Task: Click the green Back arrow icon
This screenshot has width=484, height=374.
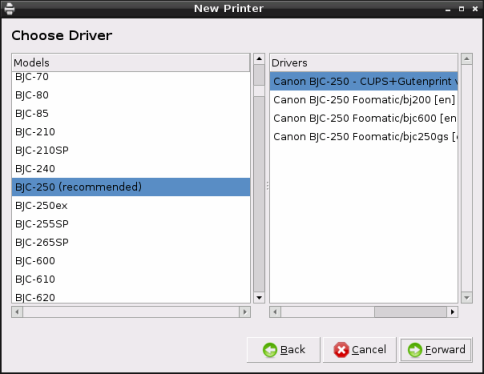Action: (270, 350)
